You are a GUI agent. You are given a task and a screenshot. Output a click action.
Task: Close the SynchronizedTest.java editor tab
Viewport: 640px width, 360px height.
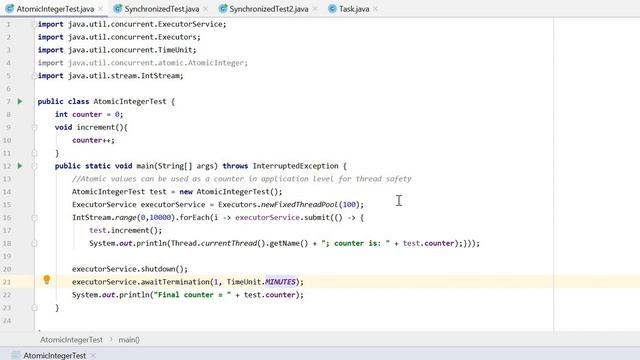[x=205, y=9]
